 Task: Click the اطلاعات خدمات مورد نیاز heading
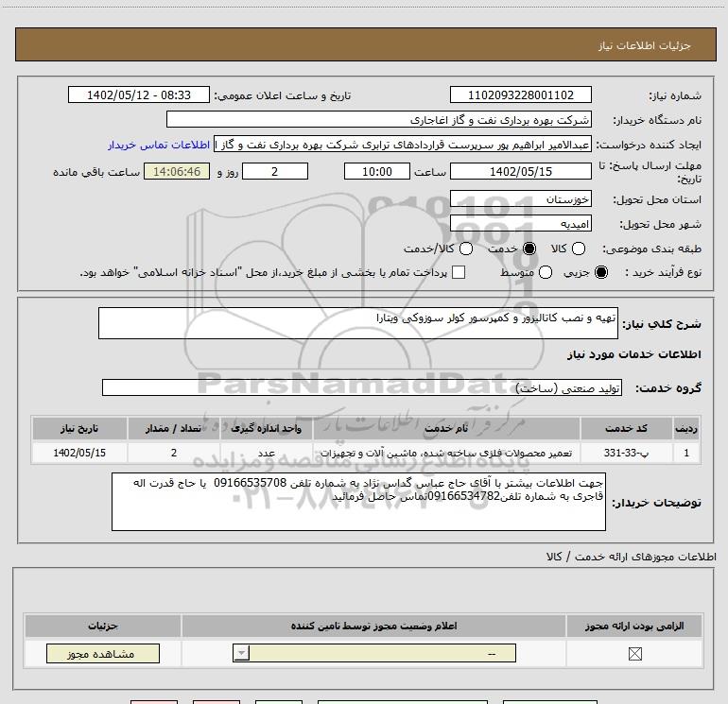(x=633, y=354)
